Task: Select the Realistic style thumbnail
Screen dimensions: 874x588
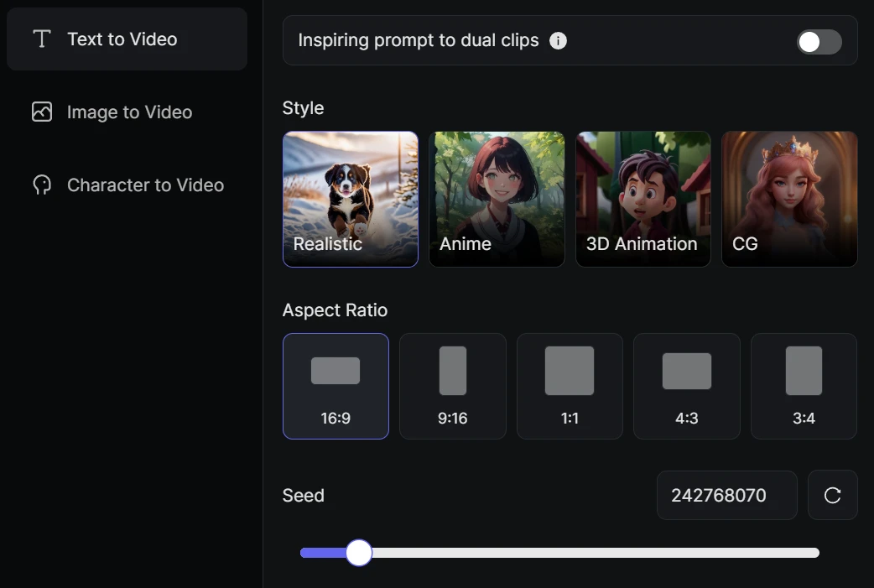Action: [351, 199]
